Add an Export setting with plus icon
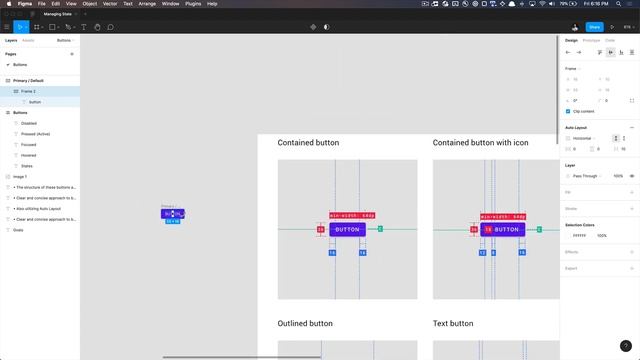 pos(632,268)
